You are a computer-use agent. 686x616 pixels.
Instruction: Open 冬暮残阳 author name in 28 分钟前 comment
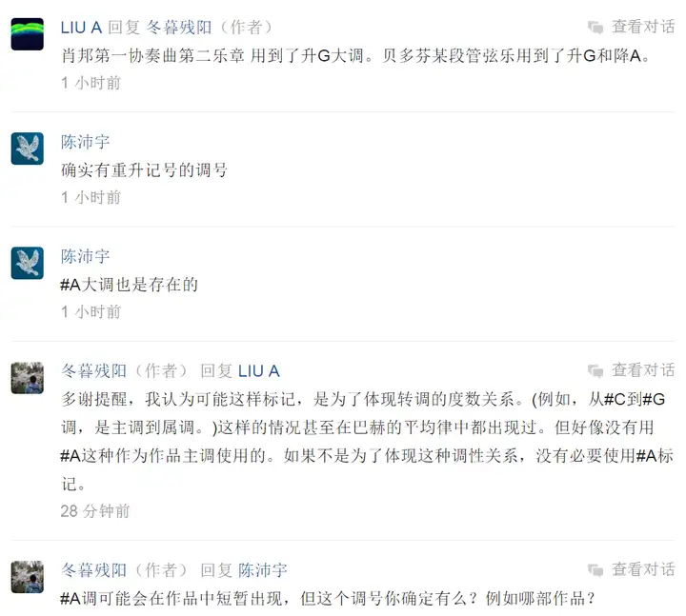click(x=93, y=371)
